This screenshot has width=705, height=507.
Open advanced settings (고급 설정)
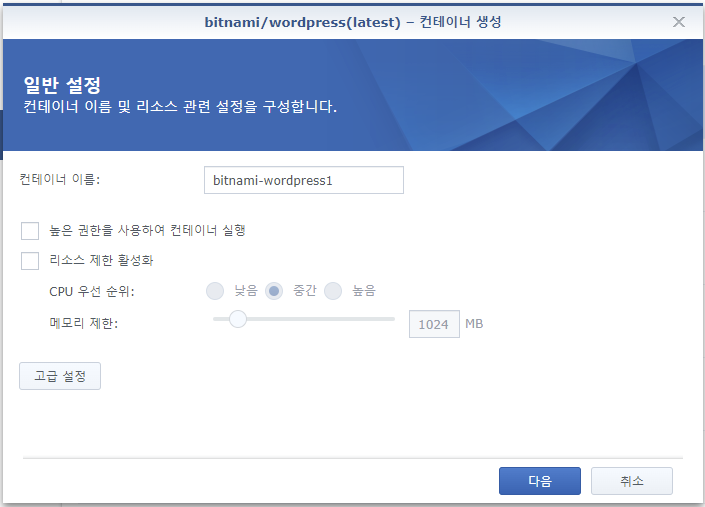pyautogui.click(x=60, y=376)
